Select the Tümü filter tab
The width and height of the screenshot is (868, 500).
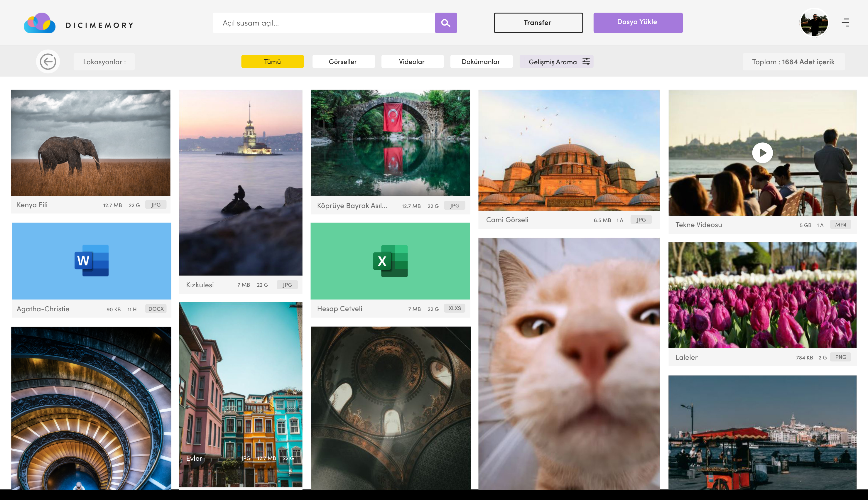click(x=272, y=62)
